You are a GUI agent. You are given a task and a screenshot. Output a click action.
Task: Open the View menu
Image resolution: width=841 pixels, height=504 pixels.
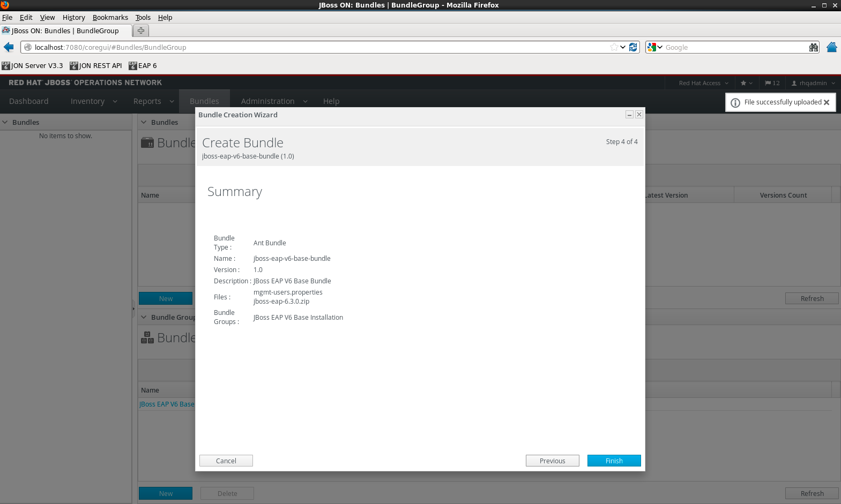[47, 17]
